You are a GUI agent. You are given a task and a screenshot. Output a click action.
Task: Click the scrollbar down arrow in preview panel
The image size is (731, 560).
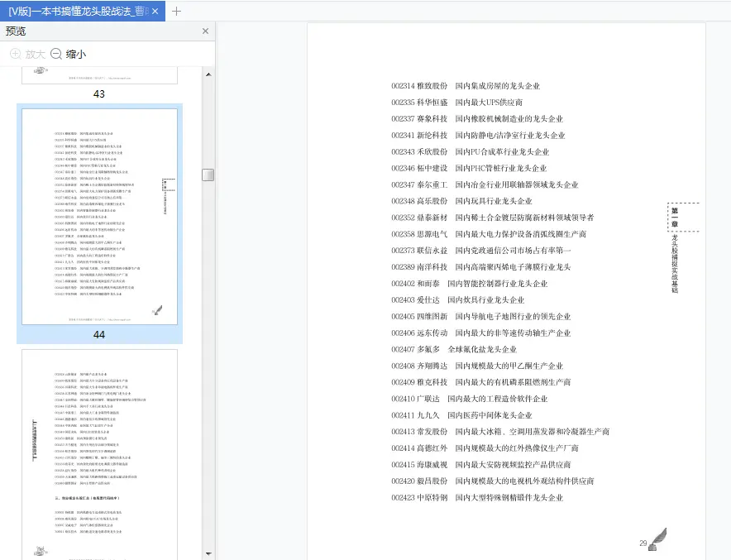tap(208, 553)
